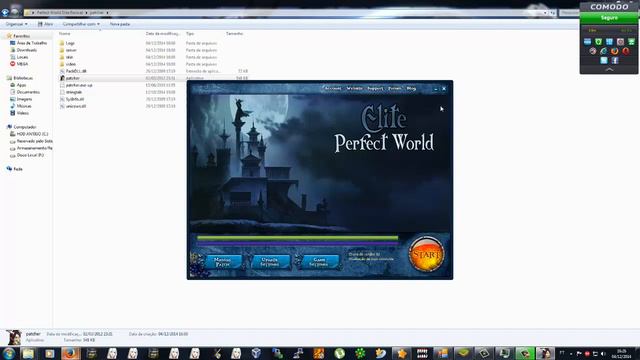This screenshot has height=360, width=640.
Task: Open Firefox from the Windows taskbar
Action: (70, 353)
